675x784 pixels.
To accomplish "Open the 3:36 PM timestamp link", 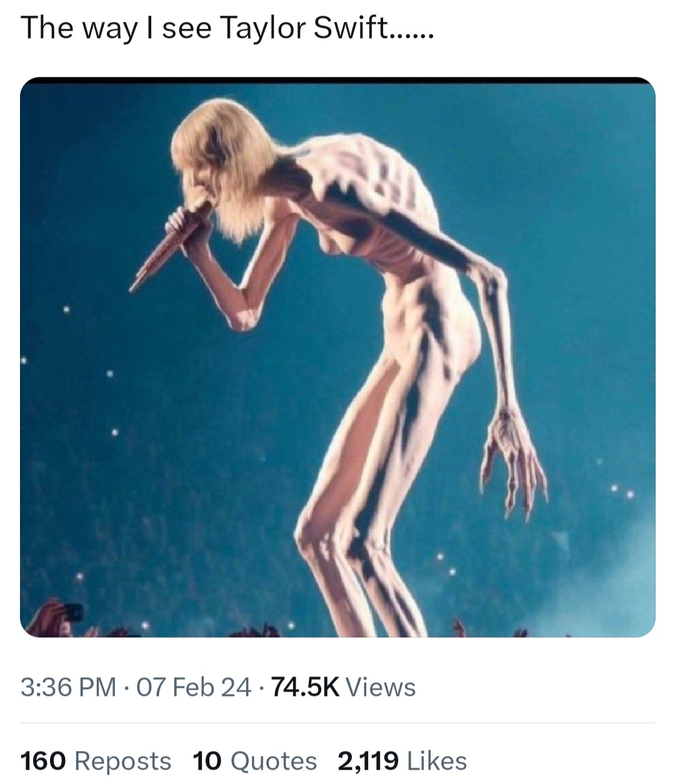I will pos(68,687).
